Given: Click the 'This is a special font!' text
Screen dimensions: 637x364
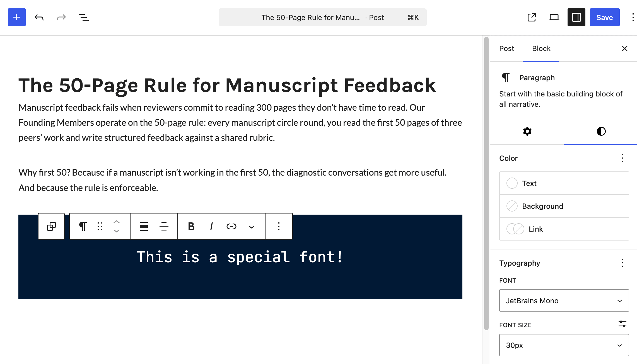Looking at the screenshot, I should pos(240,257).
